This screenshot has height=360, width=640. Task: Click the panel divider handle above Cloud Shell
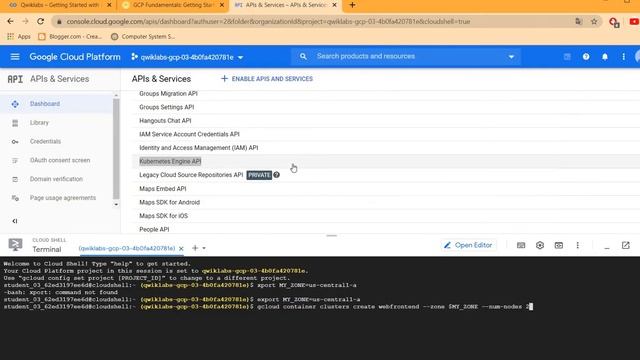click(x=331, y=236)
